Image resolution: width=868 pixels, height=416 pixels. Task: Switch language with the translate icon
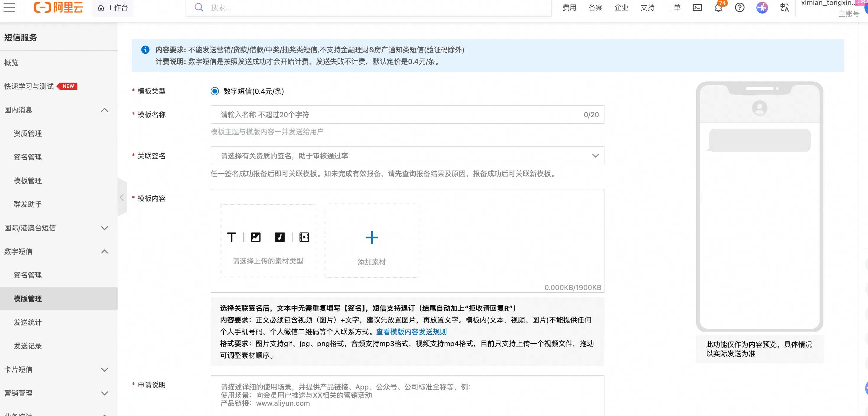click(x=784, y=7)
